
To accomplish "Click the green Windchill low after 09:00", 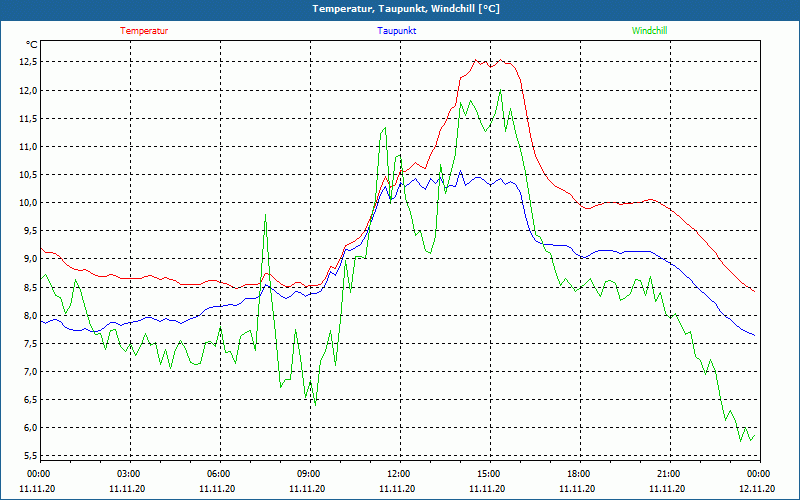I will click(x=315, y=405).
